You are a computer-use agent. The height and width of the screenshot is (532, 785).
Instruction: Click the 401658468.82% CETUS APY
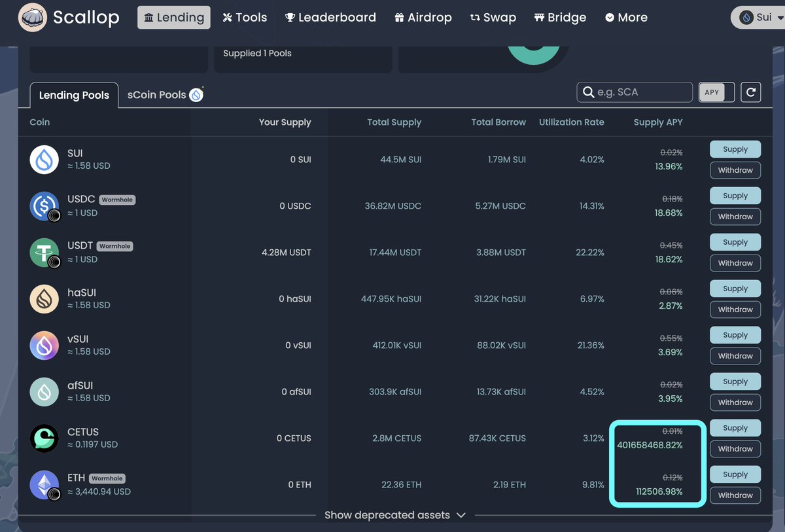point(650,445)
